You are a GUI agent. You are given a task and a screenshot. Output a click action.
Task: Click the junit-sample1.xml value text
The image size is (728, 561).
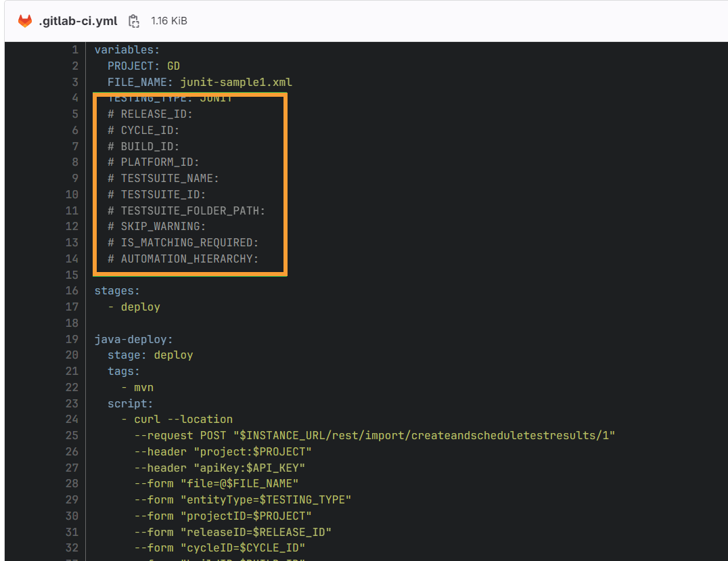[237, 82]
